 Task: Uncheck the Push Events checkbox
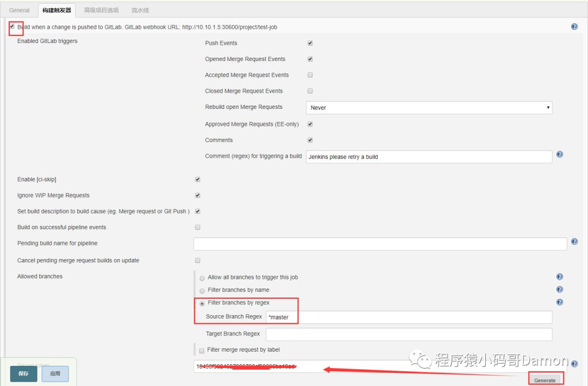[x=310, y=43]
